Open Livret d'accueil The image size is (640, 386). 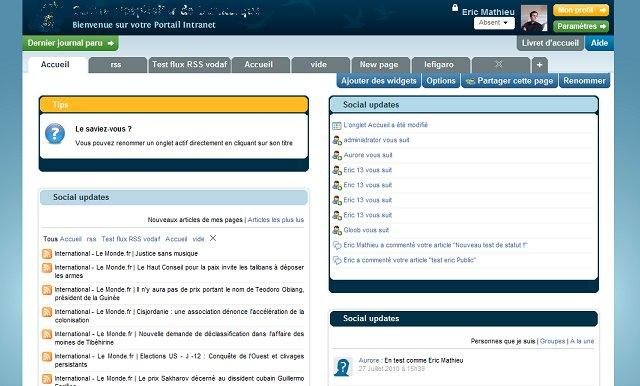coord(550,43)
